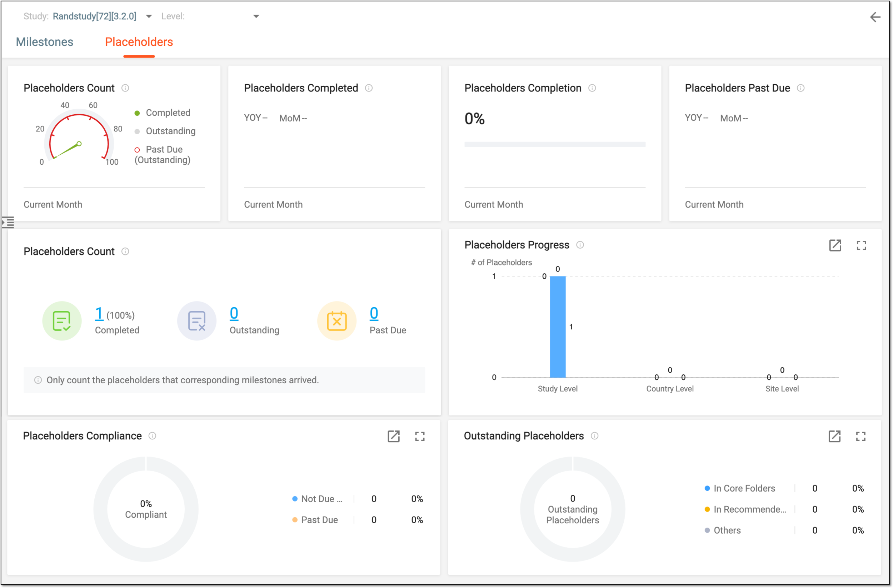Open info icon beside Placeholders Completed
The height and width of the screenshot is (588, 893).
(x=369, y=88)
